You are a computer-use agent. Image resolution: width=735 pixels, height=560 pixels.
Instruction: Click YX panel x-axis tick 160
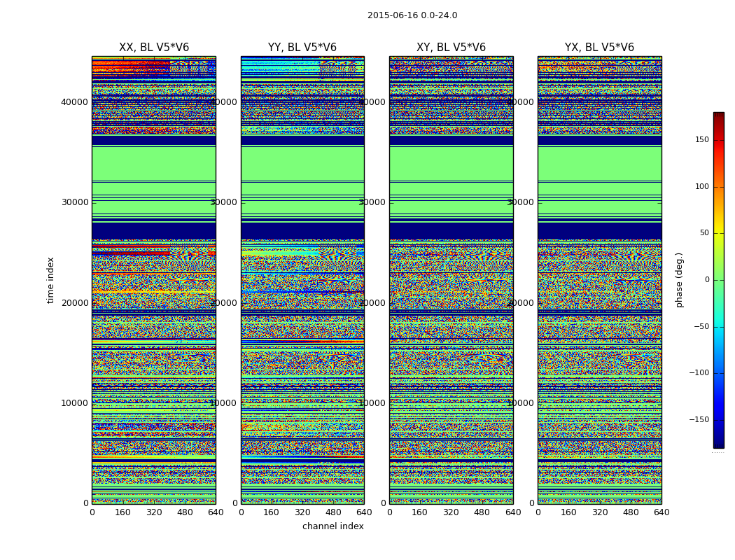click(x=568, y=512)
